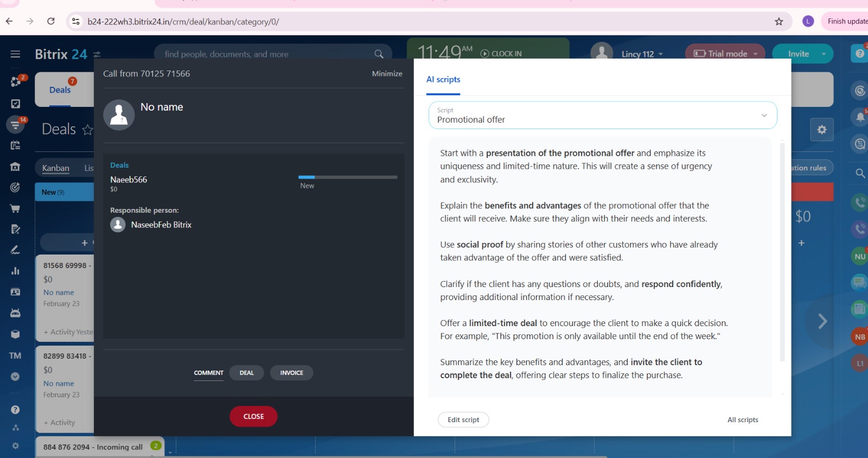
Task: Switch to the AI scripts tab
Action: pos(443,80)
